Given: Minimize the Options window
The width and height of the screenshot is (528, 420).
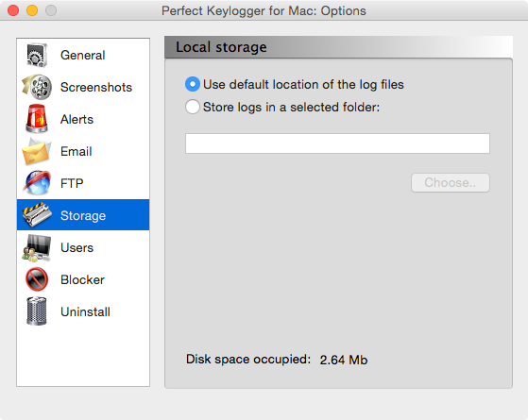Looking at the screenshot, I should (32, 10).
